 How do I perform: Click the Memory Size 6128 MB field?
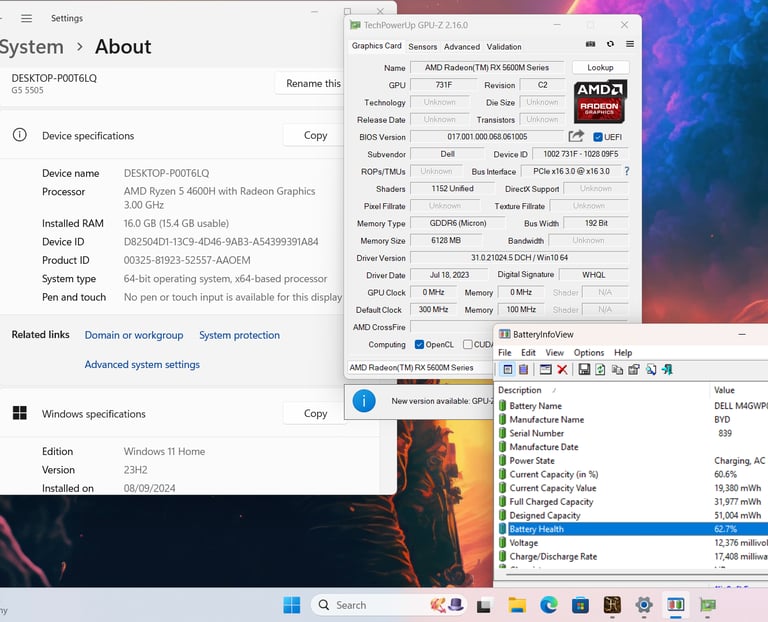(446, 240)
